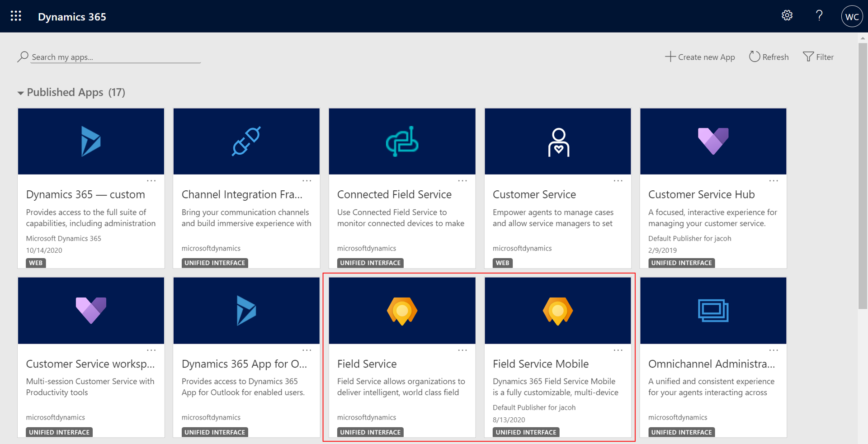Select the Connected Field Service tile icon
The image size is (868, 444).
tap(401, 141)
